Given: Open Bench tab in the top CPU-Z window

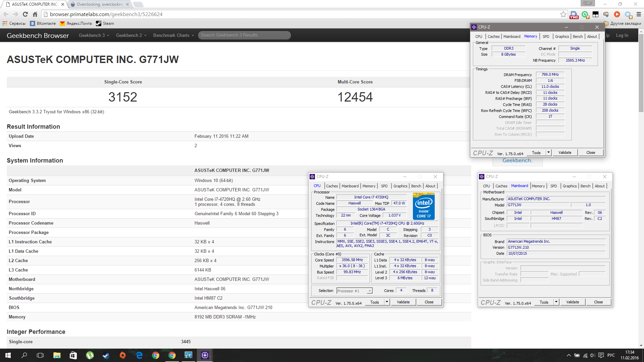Looking at the screenshot, I should 578,37.
